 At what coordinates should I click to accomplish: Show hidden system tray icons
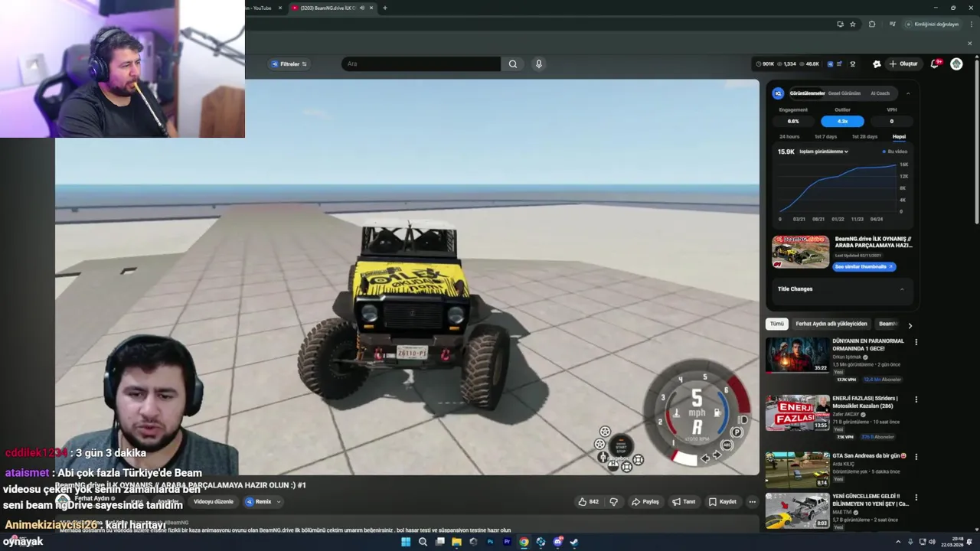pos(898,542)
